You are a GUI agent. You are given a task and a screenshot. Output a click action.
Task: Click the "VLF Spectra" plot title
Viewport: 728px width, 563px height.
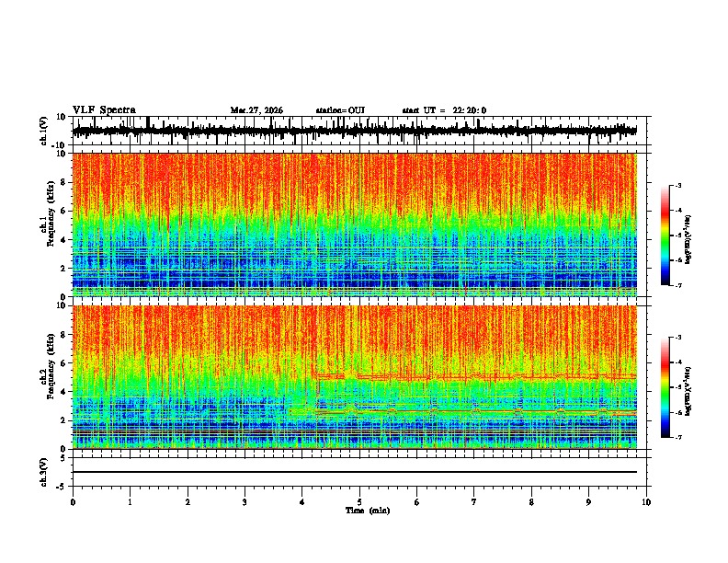(104, 110)
